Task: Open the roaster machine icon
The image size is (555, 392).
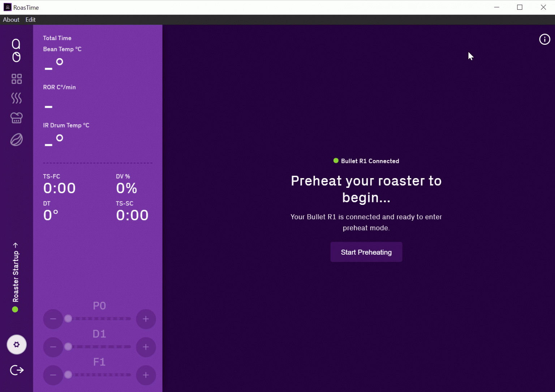Action: 17,118
